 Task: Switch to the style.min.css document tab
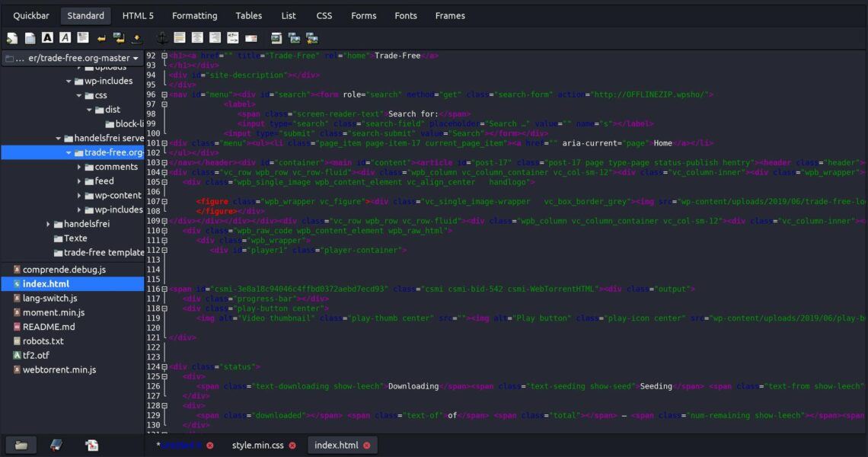(257, 445)
